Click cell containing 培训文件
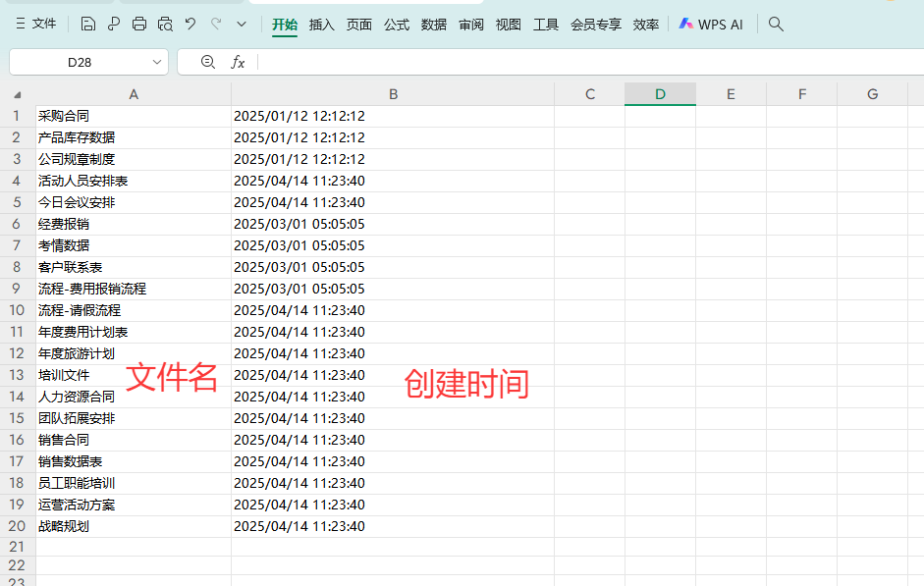Image resolution: width=924 pixels, height=586 pixels. 134,375
